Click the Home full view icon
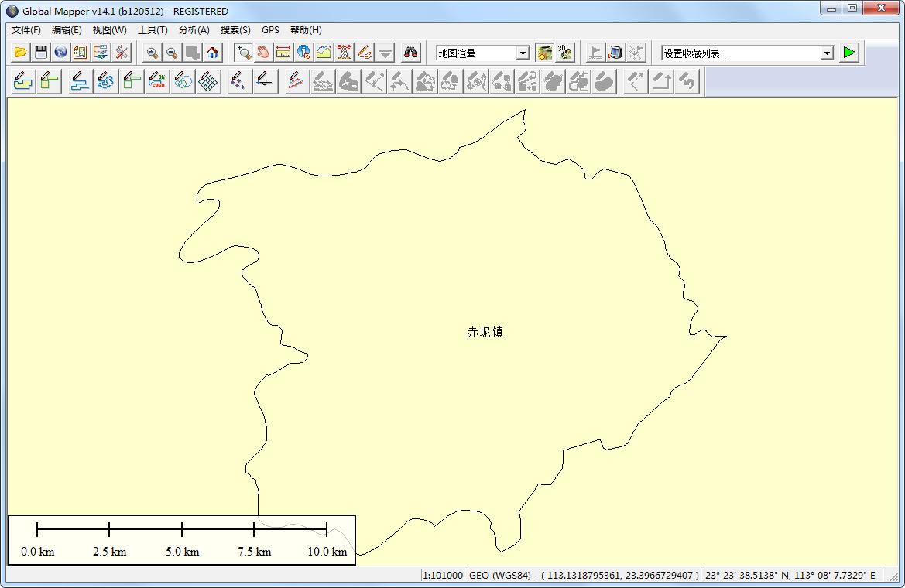The width and height of the screenshot is (905, 588). [x=213, y=53]
